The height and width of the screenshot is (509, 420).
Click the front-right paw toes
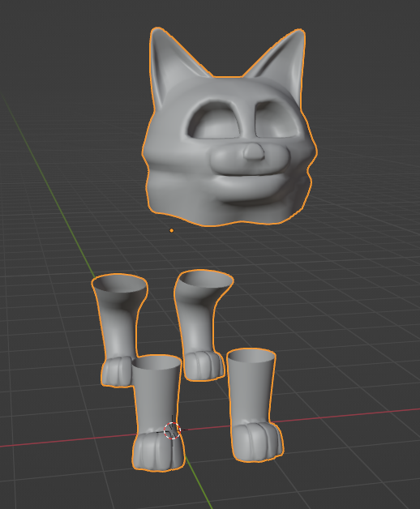[257, 442]
